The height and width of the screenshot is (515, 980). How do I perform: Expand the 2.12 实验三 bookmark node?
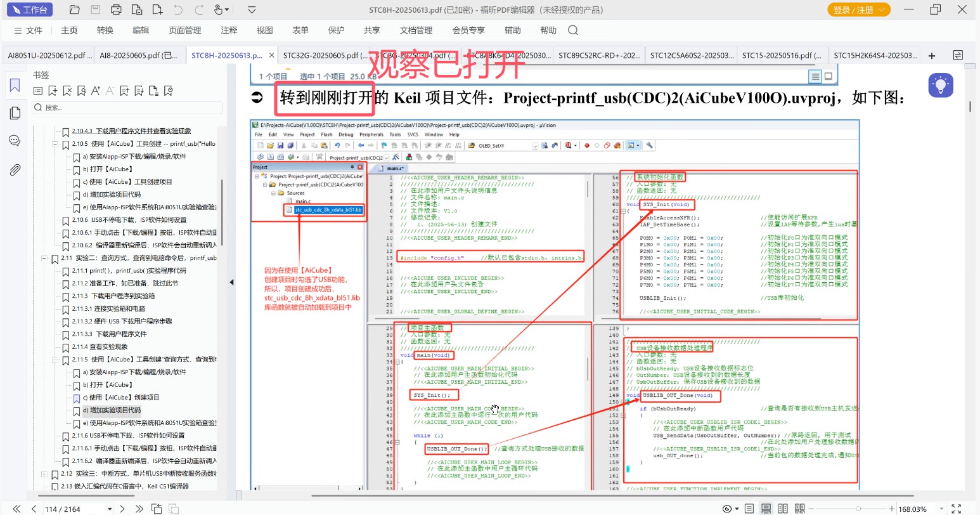click(x=45, y=474)
